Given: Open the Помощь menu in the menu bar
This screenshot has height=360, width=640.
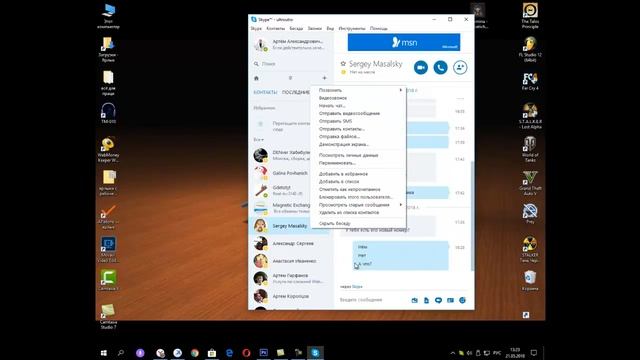Looking at the screenshot, I should tap(379, 29).
